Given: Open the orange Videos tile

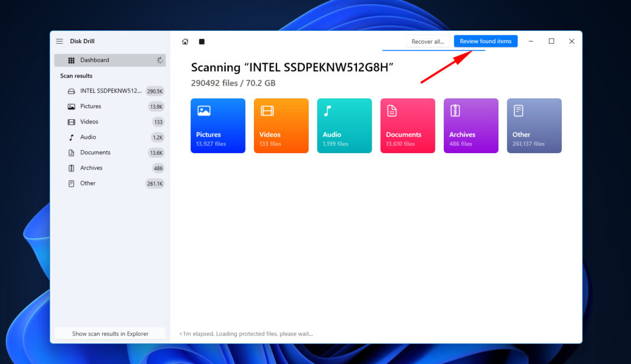Looking at the screenshot, I should click(x=281, y=126).
